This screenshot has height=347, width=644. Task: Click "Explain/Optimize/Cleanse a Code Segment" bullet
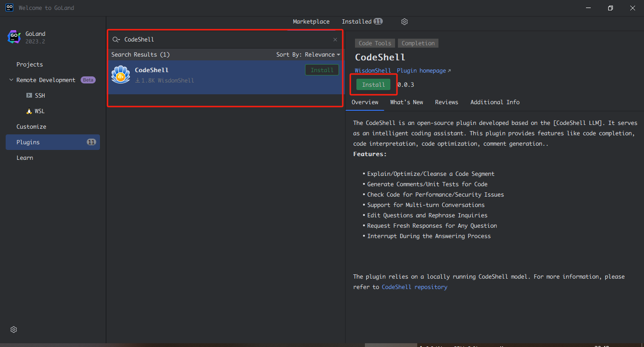click(431, 174)
